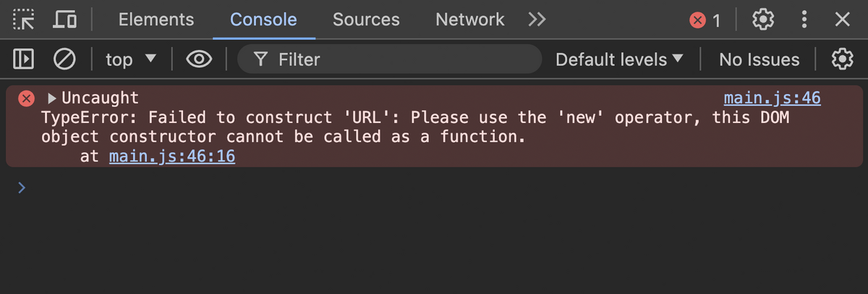This screenshot has width=868, height=294.
Task: Toggle the device toolbar icon
Action: (x=65, y=20)
